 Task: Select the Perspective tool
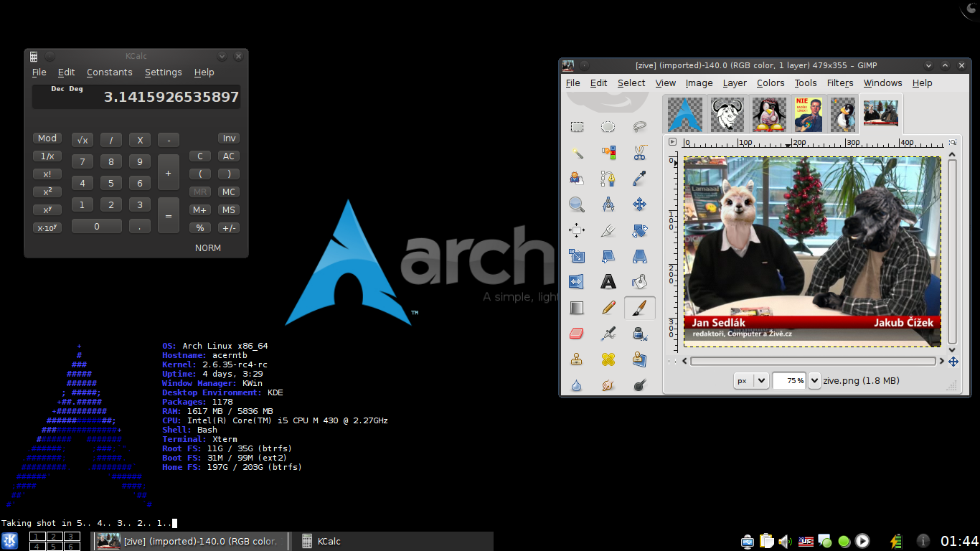coord(640,256)
